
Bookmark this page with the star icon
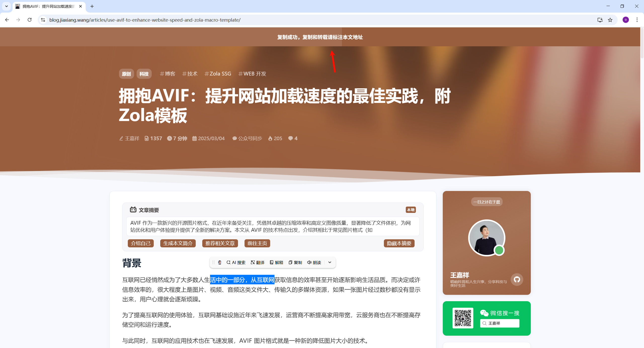[x=610, y=20]
